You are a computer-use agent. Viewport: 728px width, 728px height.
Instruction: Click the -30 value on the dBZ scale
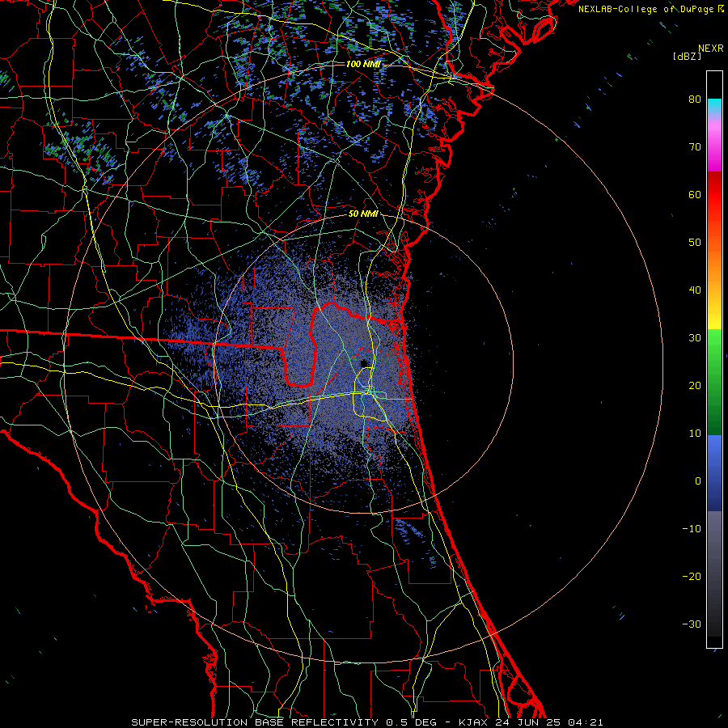(692, 624)
